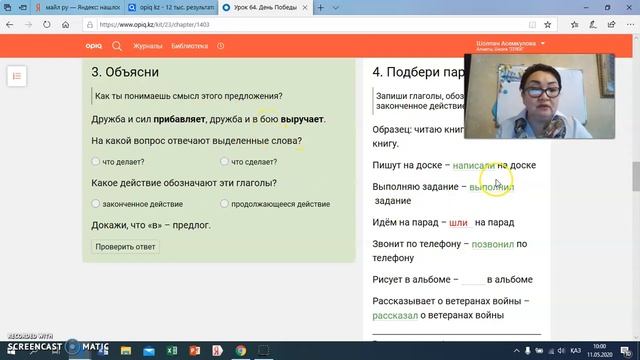Click the answer field рассказал

pyautogui.click(x=395, y=315)
